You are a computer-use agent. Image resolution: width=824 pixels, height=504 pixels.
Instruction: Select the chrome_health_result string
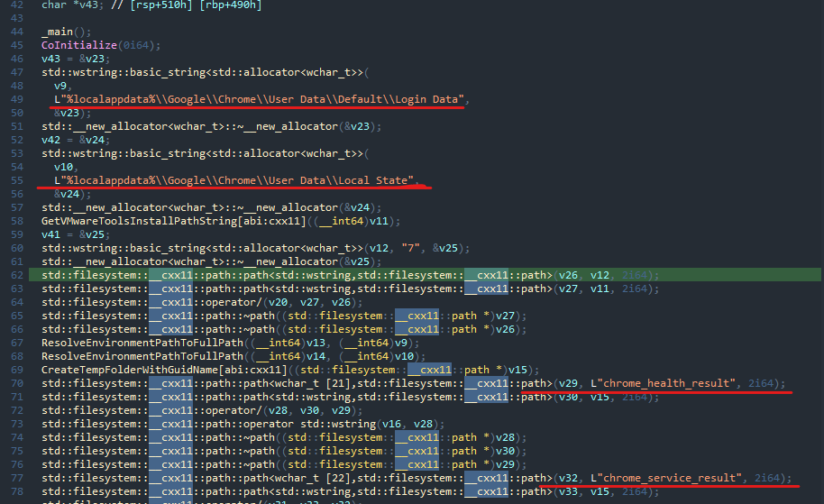663,384
